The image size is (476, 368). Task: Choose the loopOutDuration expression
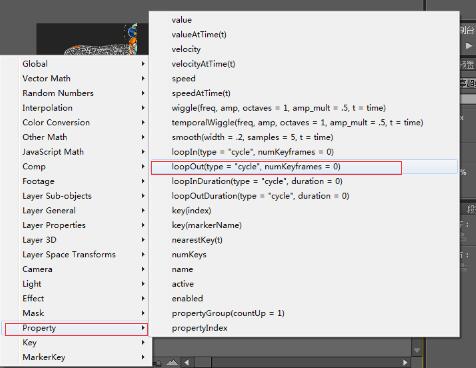coord(304,196)
